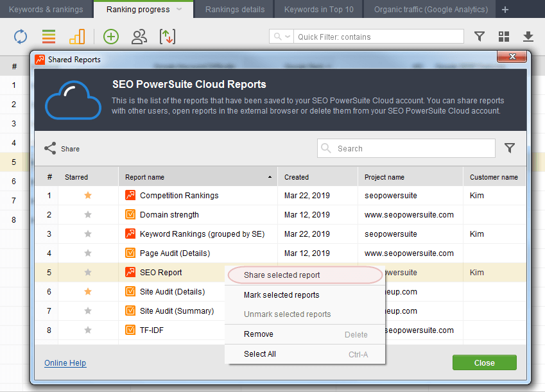Open the orange bar chart icon
Screen dimensions: 545x392
click(x=77, y=37)
